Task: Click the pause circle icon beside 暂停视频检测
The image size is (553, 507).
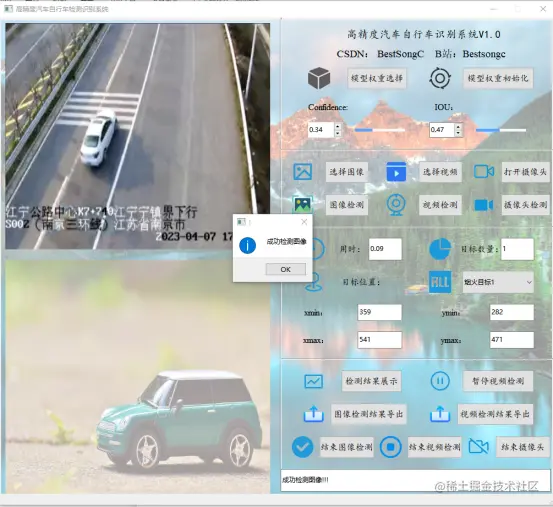Action: tap(440, 381)
